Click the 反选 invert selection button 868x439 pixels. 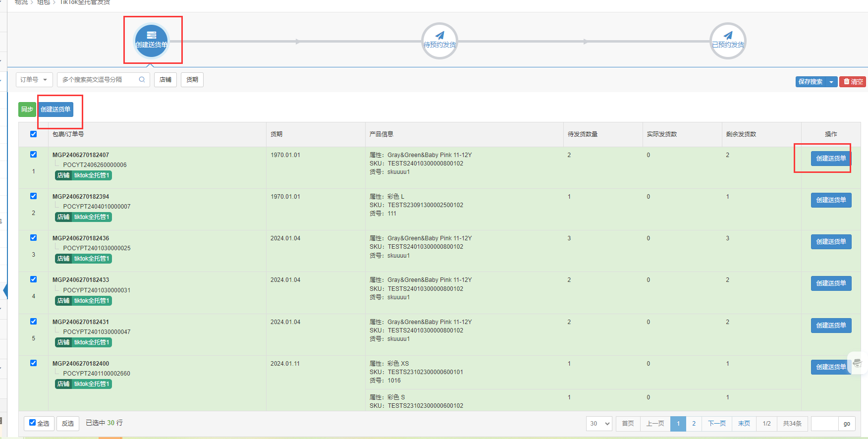click(x=68, y=424)
